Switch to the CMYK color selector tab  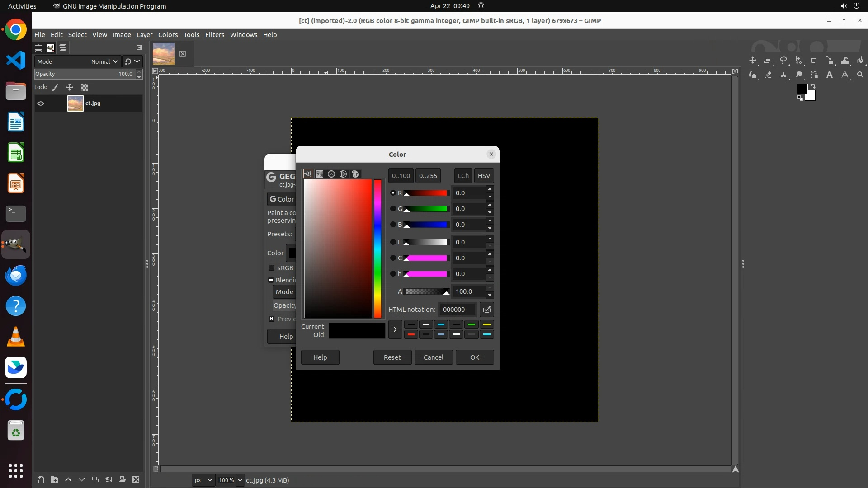pyautogui.click(x=320, y=174)
